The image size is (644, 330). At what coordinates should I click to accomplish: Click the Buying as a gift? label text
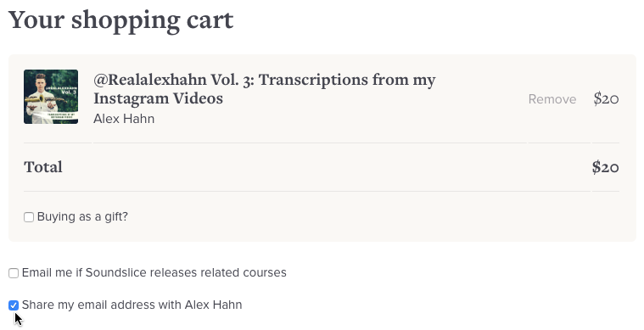82,216
